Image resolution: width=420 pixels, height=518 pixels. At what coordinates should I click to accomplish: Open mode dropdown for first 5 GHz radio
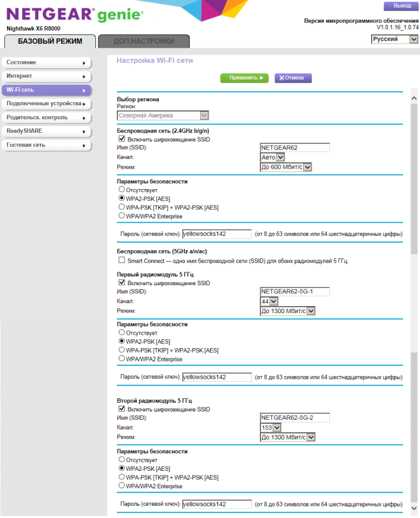287,311
